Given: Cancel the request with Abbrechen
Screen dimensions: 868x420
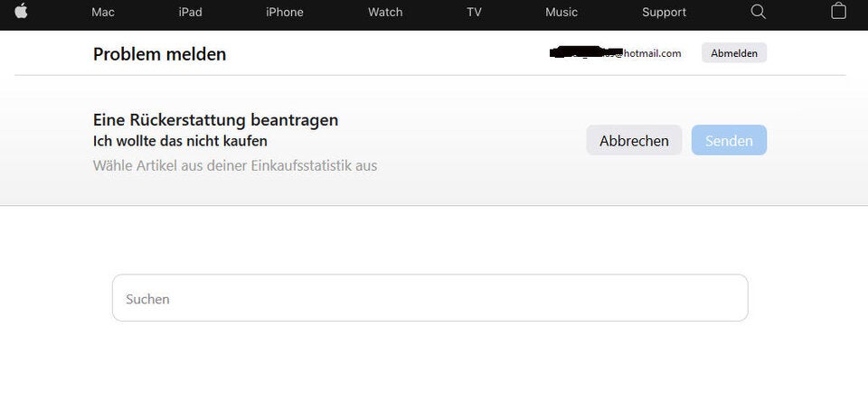Looking at the screenshot, I should (x=634, y=140).
